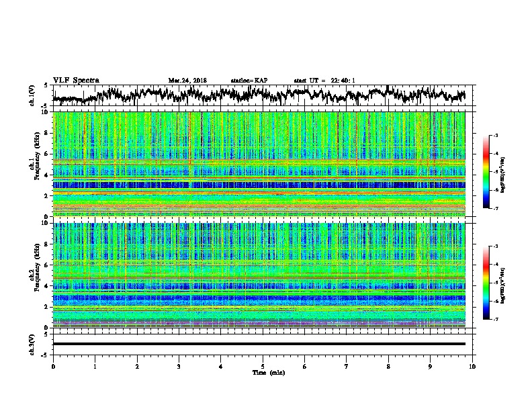Click the ch.2 'Frequency (kHz)' axis label

37,267
